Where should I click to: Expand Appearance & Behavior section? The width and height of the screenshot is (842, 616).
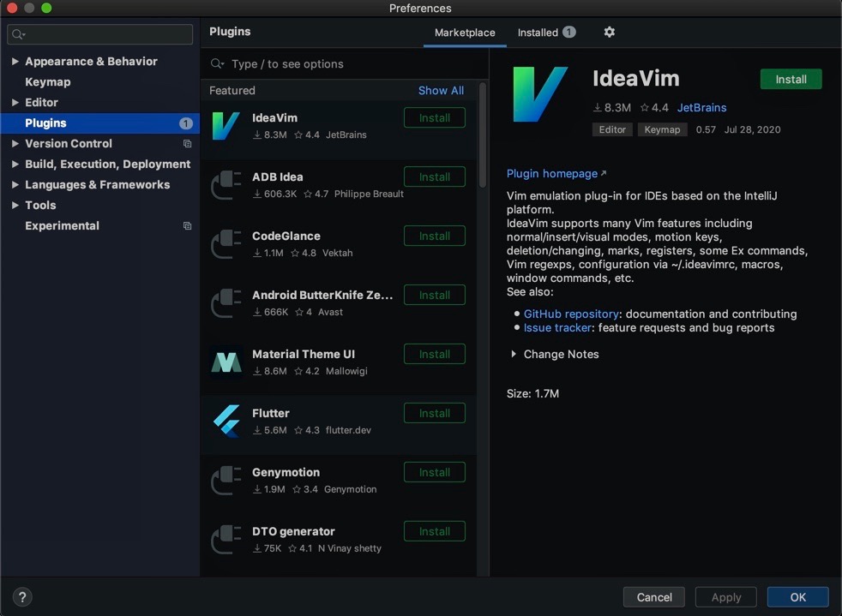15,62
